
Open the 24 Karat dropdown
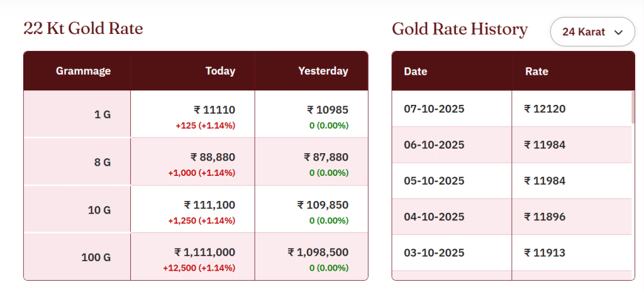point(591,32)
